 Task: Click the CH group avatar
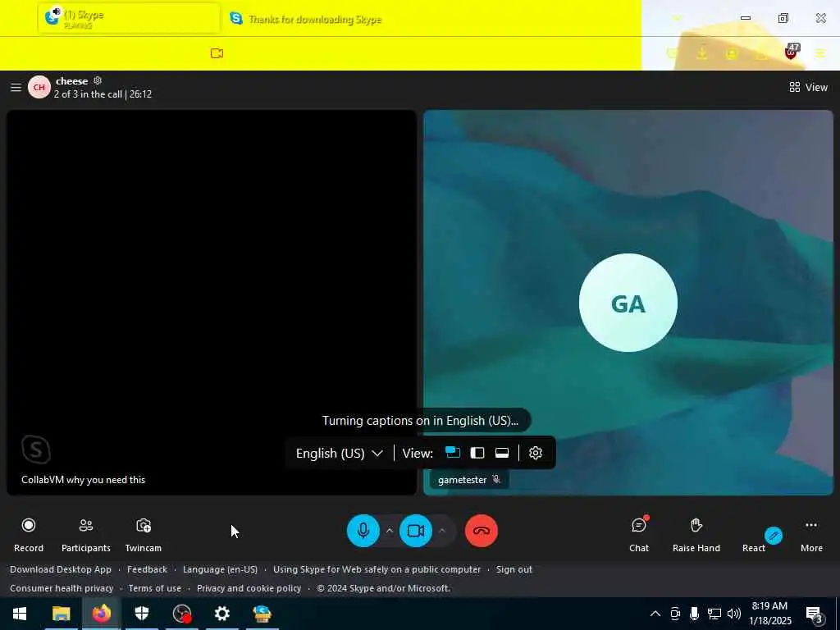pyautogui.click(x=39, y=87)
